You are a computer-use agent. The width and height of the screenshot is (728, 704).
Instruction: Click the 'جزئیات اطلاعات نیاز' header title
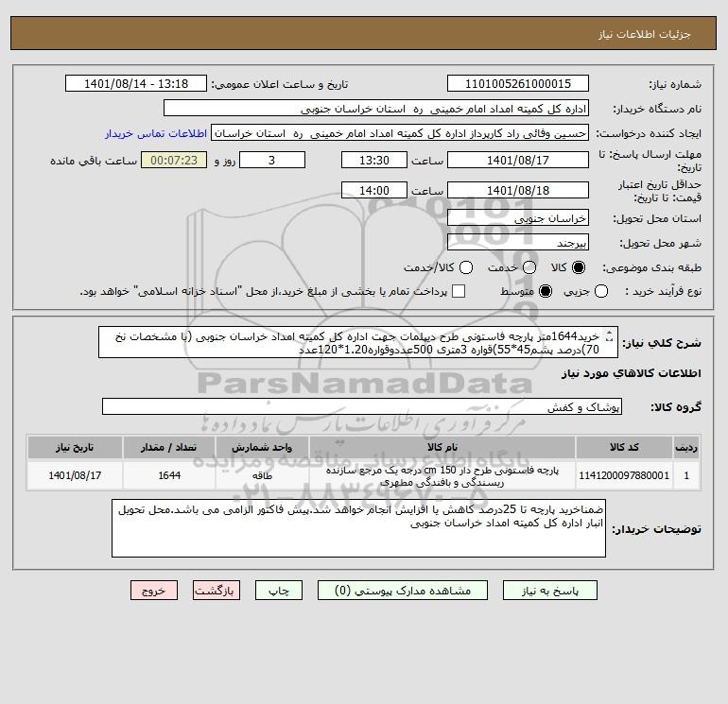pos(644,34)
